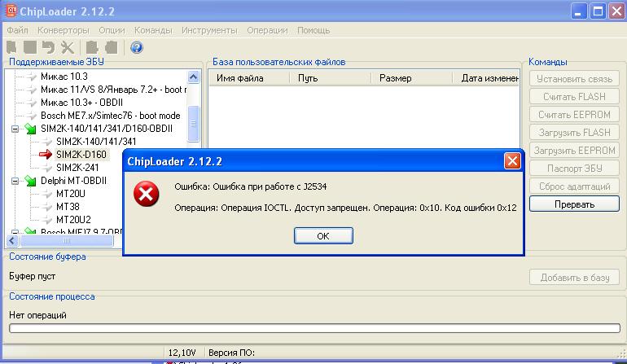Click the Сброс адаптаций button
This screenshot has width=627, height=364.
[x=574, y=186]
